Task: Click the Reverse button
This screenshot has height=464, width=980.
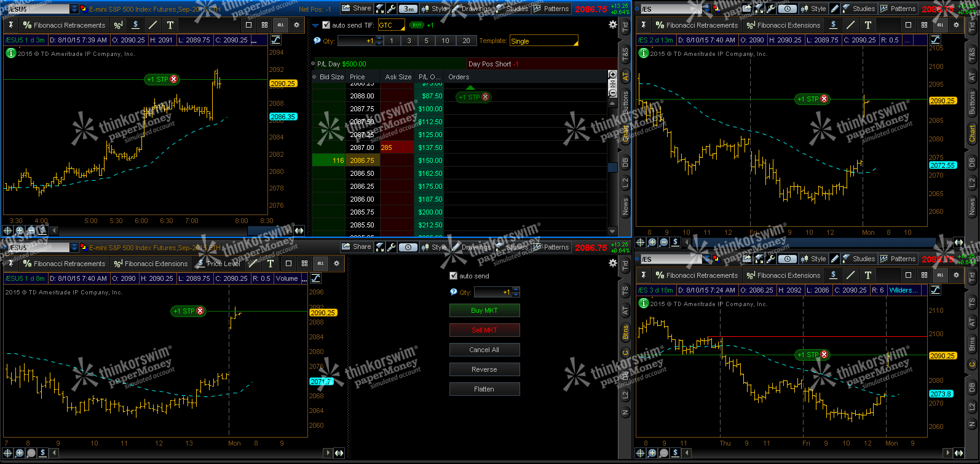Action: click(x=484, y=369)
